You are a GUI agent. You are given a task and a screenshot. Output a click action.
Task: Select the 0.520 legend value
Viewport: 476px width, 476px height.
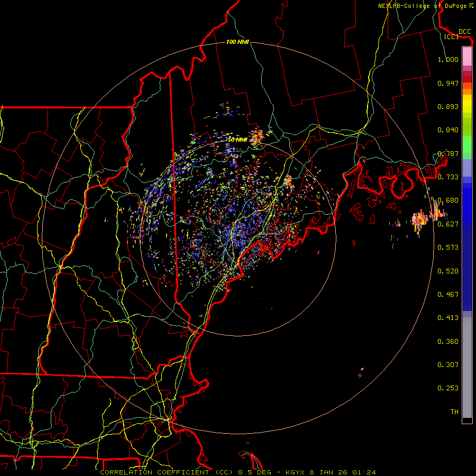coord(448,271)
